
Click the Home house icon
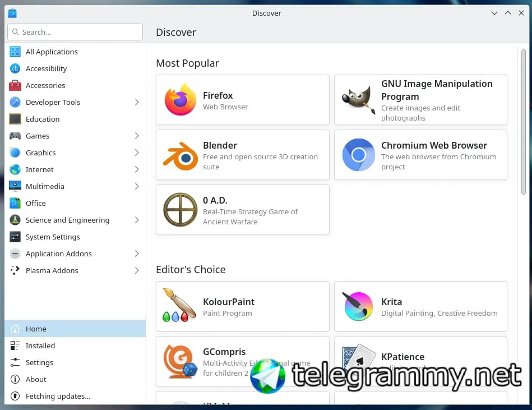click(x=15, y=329)
